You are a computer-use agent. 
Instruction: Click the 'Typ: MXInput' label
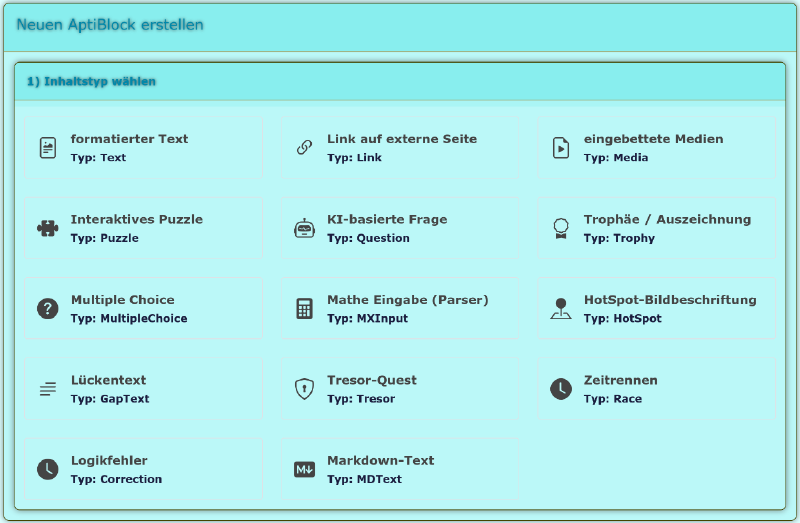[x=367, y=318]
